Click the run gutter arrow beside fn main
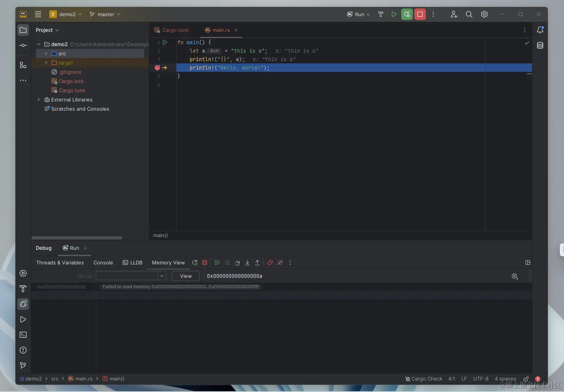The width and height of the screenshot is (564, 392). coord(165,42)
